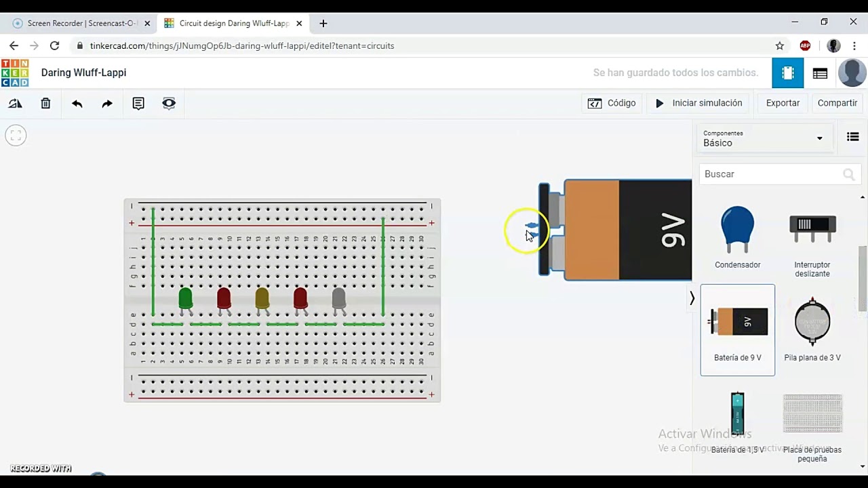Image resolution: width=868 pixels, height=488 pixels.
Task: Switch to the Circuit design browser tab
Action: pyautogui.click(x=234, y=23)
